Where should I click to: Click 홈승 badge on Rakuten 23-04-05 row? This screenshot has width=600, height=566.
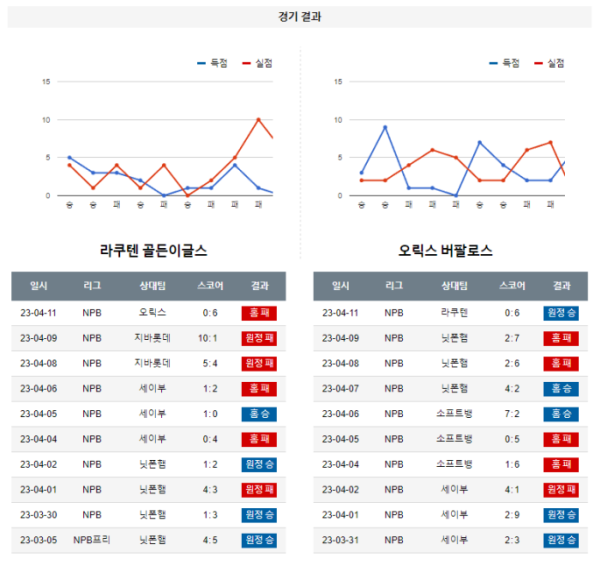tap(259, 414)
